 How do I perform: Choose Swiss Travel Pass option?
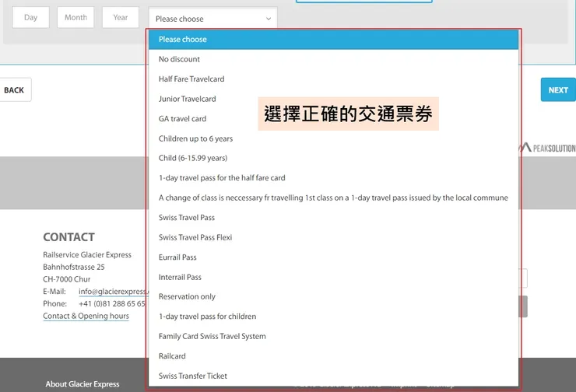(x=334, y=218)
